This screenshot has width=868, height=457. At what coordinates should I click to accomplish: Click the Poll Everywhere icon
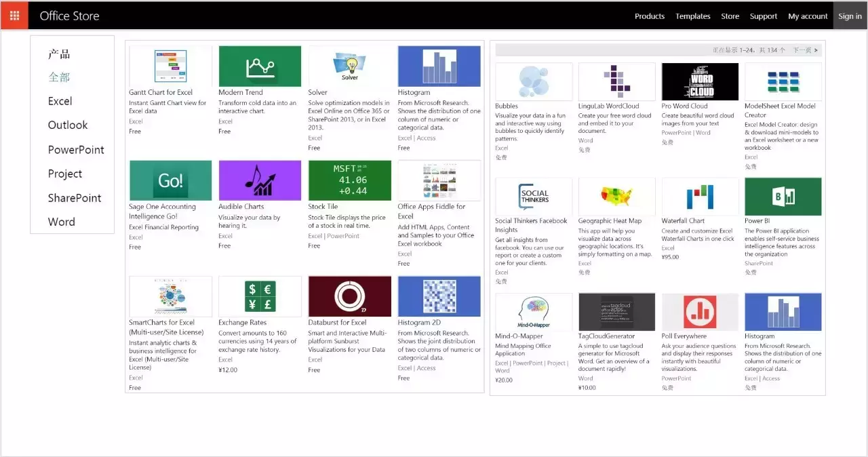point(700,312)
